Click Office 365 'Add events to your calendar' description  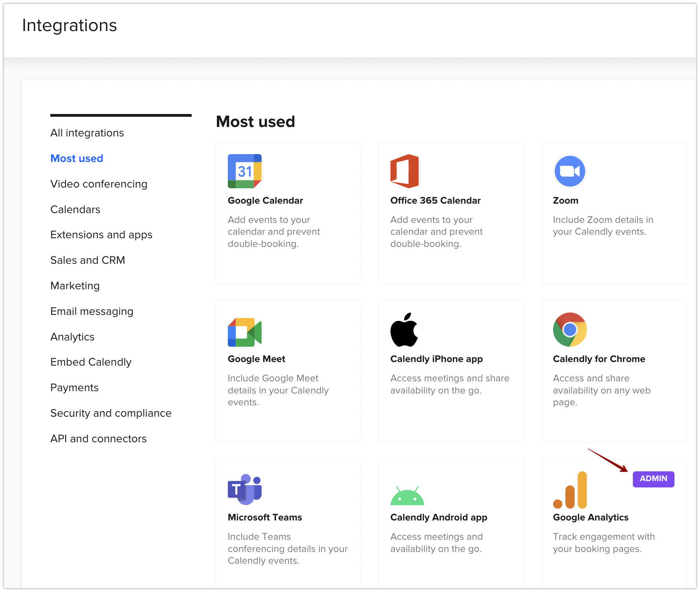436,232
